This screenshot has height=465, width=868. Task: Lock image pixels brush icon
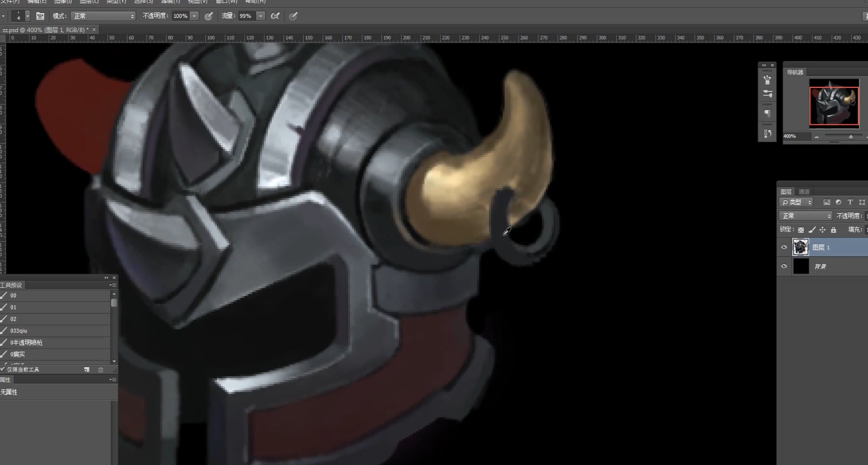coord(812,229)
